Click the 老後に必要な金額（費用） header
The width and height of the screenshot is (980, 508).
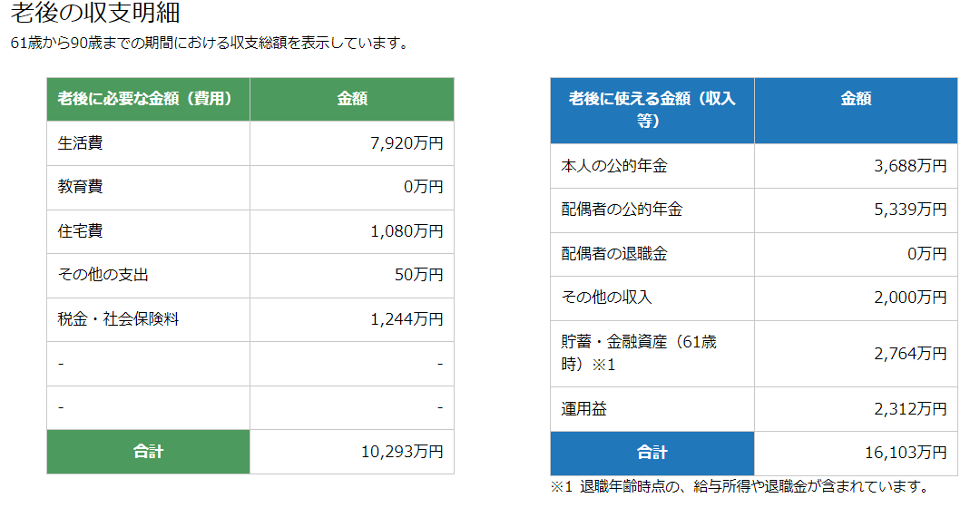[148, 99]
